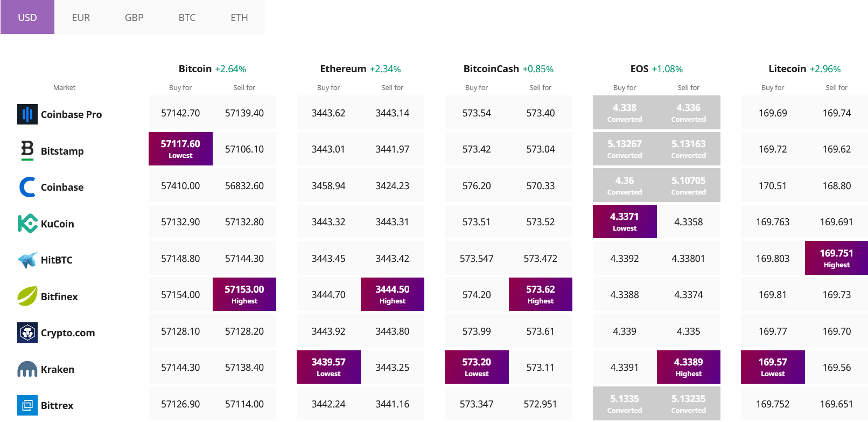Viewport: 868px width, 422px height.
Task: Click KuCoin Bitcoin buy price 57132.90
Action: point(180,222)
